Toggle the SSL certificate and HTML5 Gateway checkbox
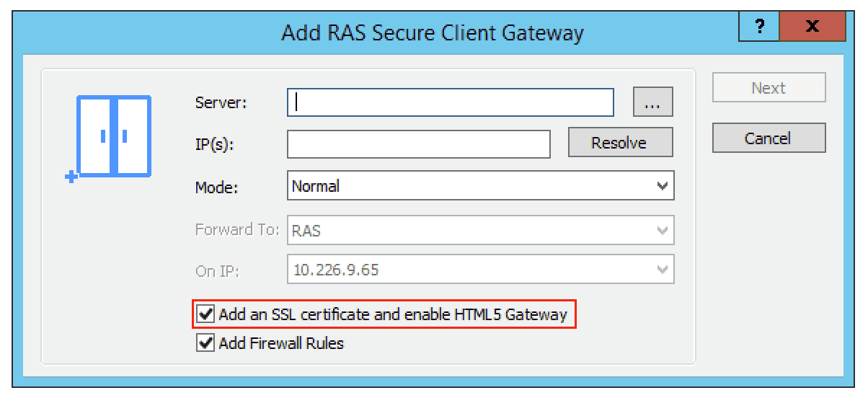The height and width of the screenshot is (398, 868). [206, 314]
